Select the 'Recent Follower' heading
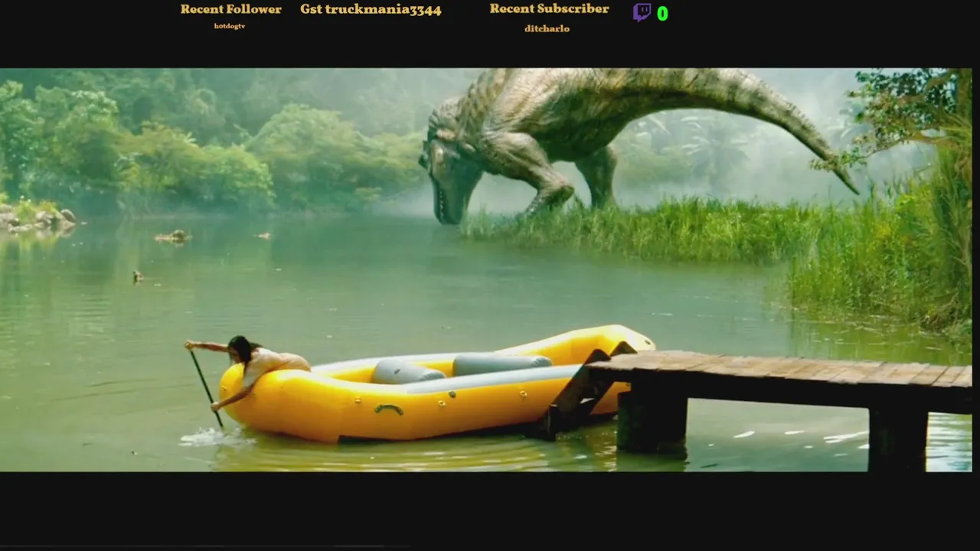This screenshot has height=551, width=980. click(x=230, y=9)
